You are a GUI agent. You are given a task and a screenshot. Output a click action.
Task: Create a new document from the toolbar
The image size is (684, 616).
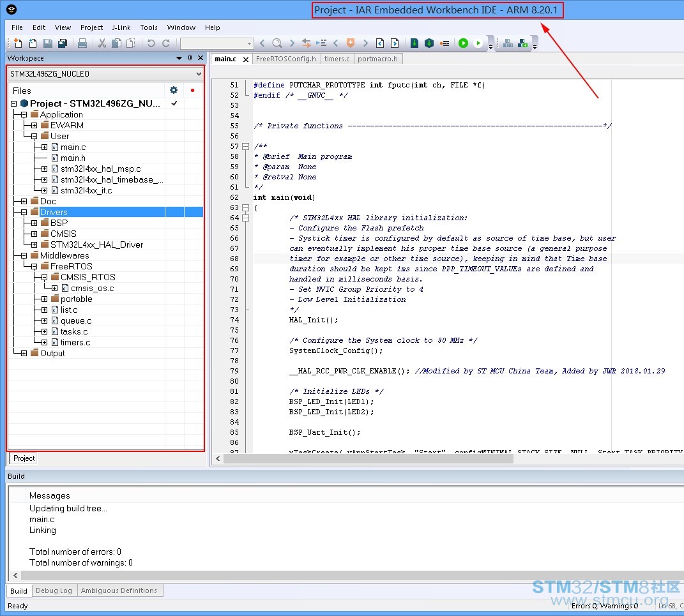[x=18, y=43]
